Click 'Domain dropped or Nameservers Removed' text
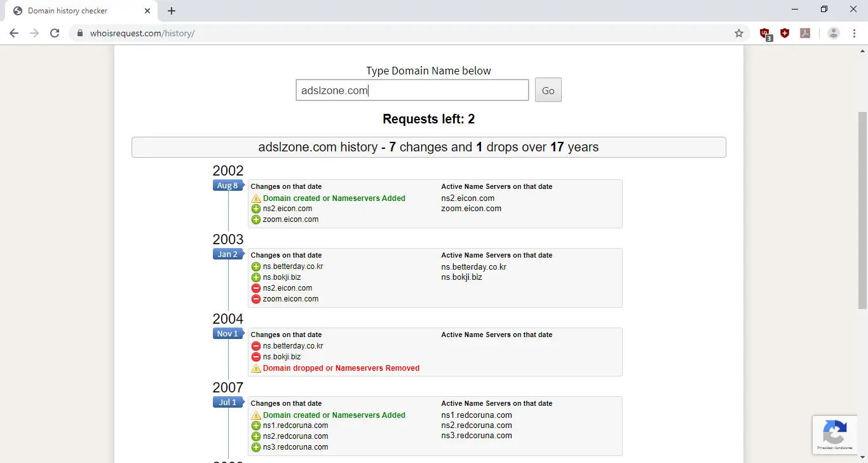 click(x=341, y=368)
